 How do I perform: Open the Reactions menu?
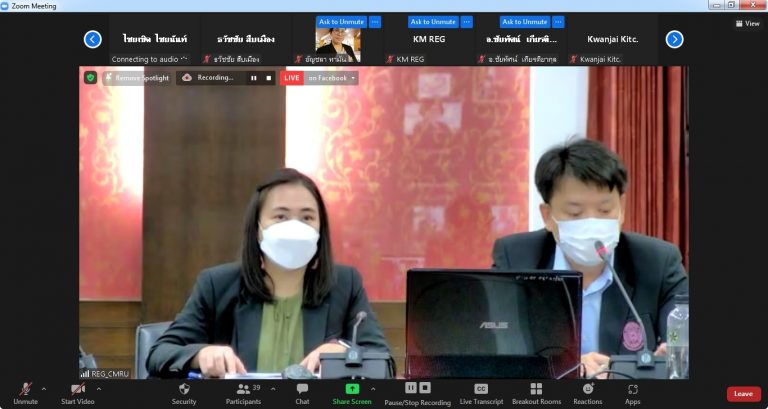(588, 392)
